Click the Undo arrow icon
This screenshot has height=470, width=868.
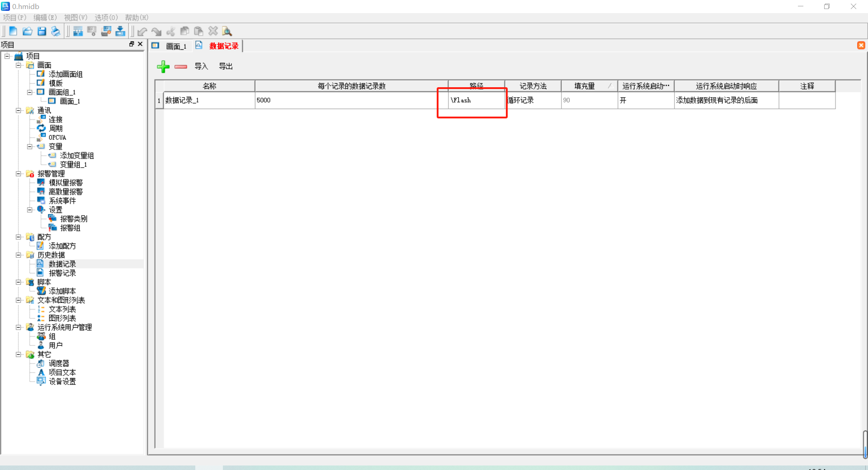pyautogui.click(x=142, y=31)
